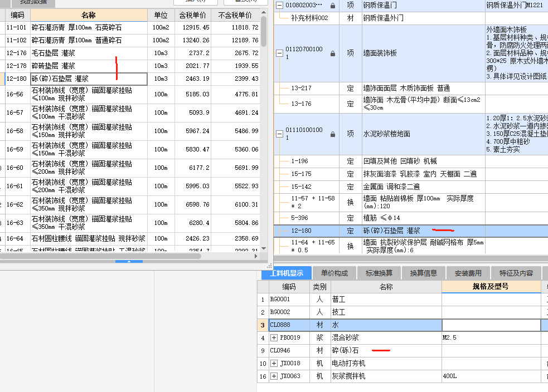Click CL0888 code cell for 水
548x392 pixels.
[x=289, y=325]
